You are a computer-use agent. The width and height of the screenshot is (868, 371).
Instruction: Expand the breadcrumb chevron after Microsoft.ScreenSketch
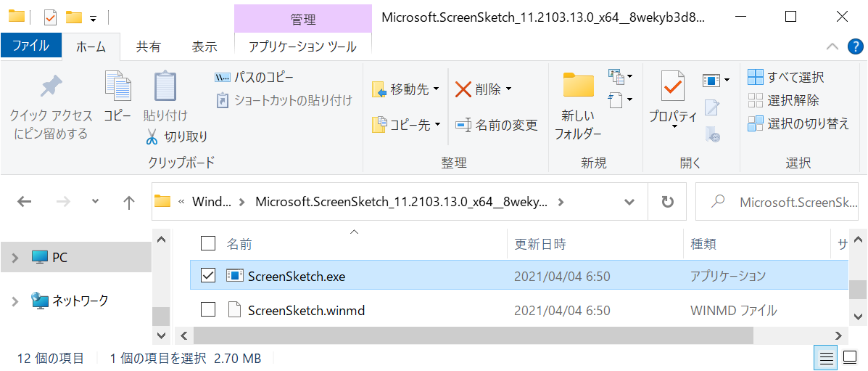pyautogui.click(x=561, y=202)
